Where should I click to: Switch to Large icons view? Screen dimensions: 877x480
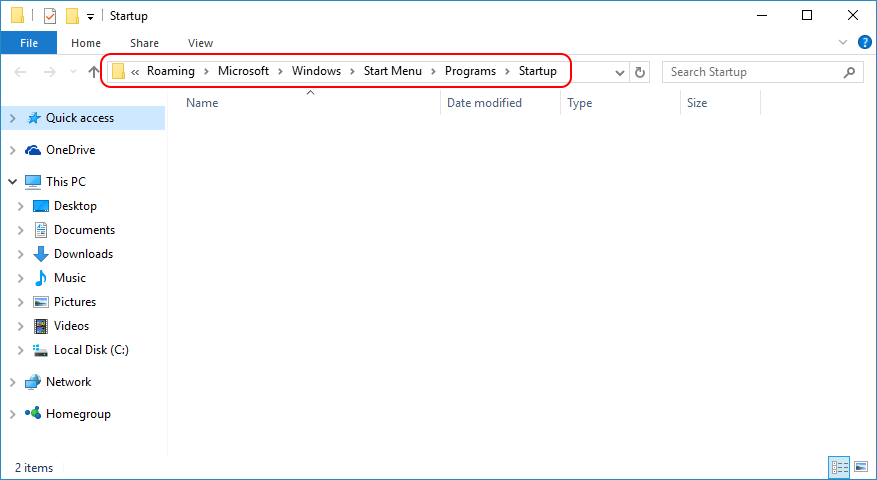click(x=860, y=467)
